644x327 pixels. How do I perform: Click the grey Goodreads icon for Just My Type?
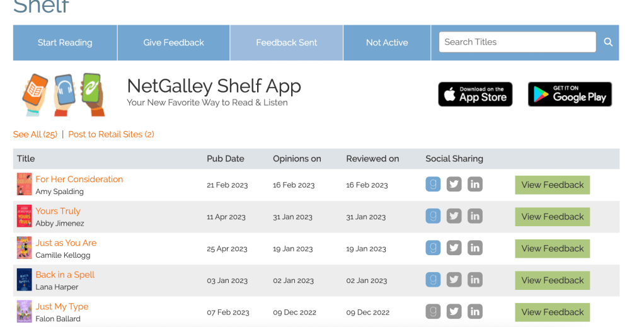[433, 311]
